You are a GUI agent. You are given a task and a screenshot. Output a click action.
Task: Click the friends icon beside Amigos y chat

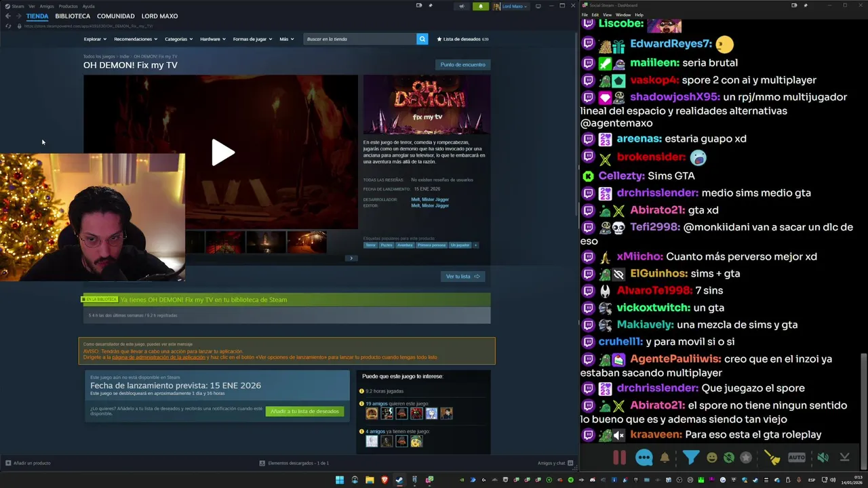[570, 463]
